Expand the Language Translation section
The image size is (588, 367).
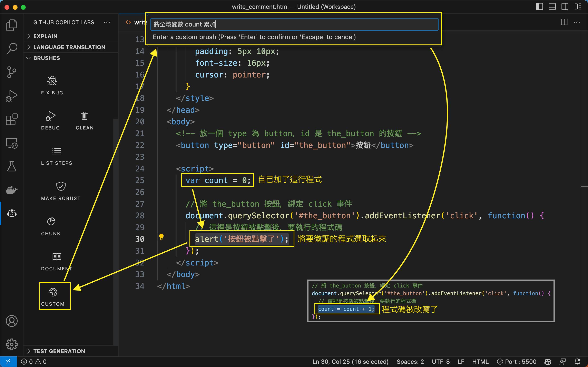pos(69,47)
